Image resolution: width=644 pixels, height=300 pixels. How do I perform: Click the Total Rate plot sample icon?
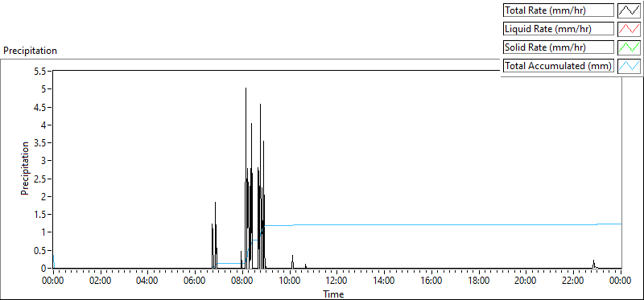pos(629,10)
